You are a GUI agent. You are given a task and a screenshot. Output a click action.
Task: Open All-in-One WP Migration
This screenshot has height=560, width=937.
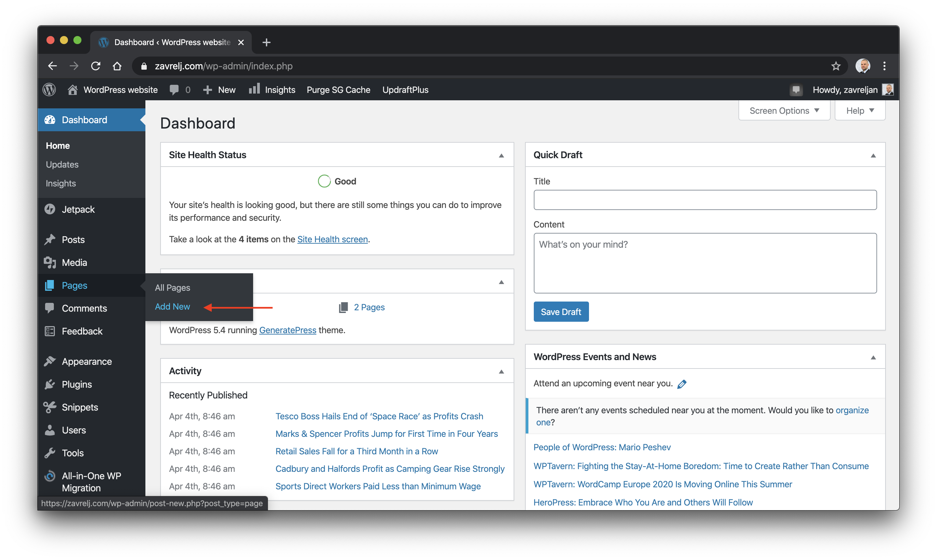91,482
